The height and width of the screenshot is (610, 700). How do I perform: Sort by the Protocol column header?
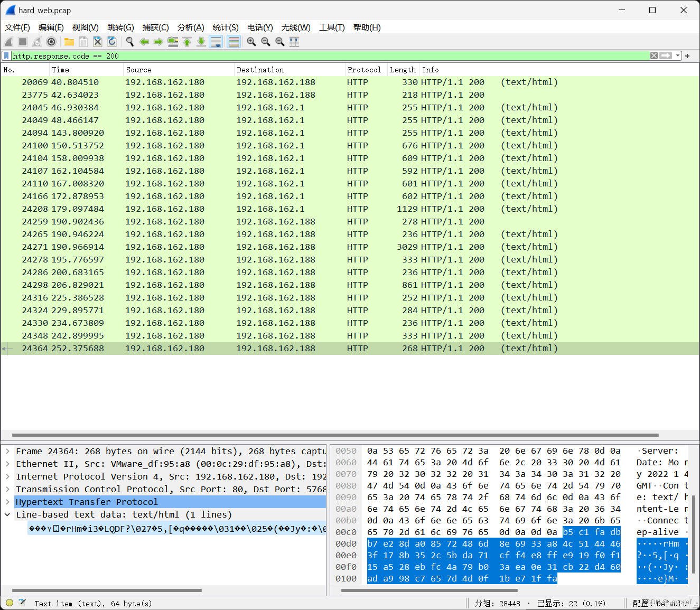pos(366,70)
